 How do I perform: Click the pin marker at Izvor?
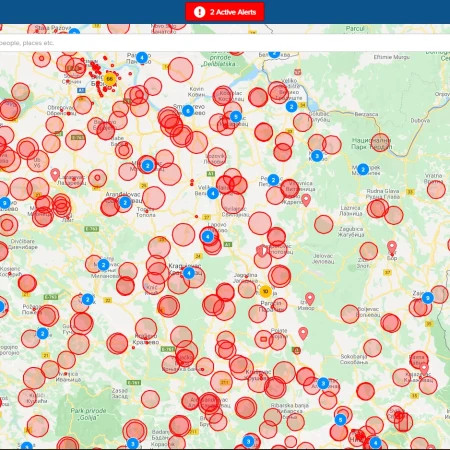coord(310,299)
